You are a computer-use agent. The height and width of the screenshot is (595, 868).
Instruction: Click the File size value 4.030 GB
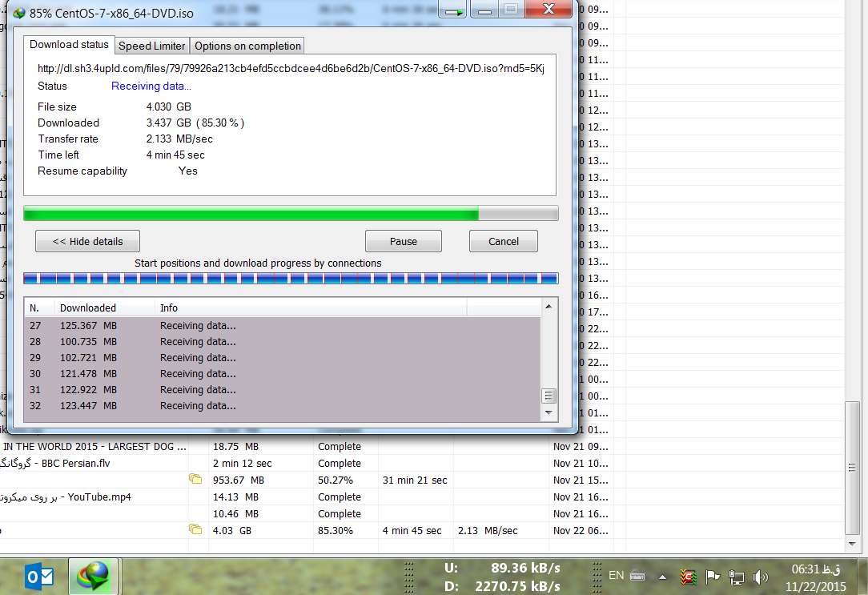click(x=168, y=107)
